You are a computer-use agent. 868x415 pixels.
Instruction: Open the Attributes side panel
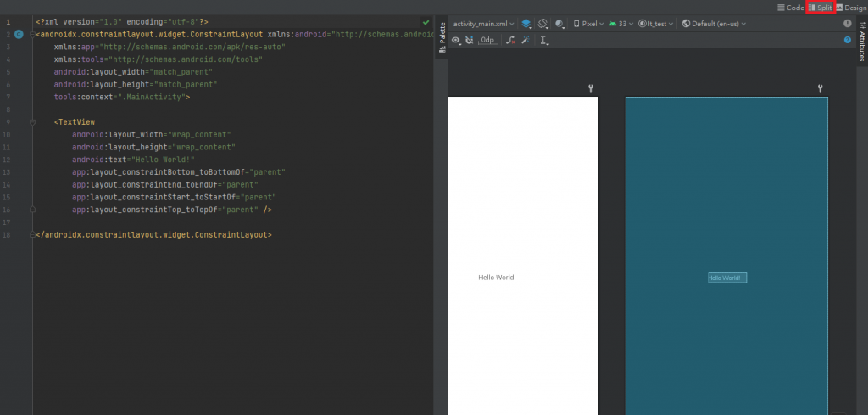tap(862, 42)
